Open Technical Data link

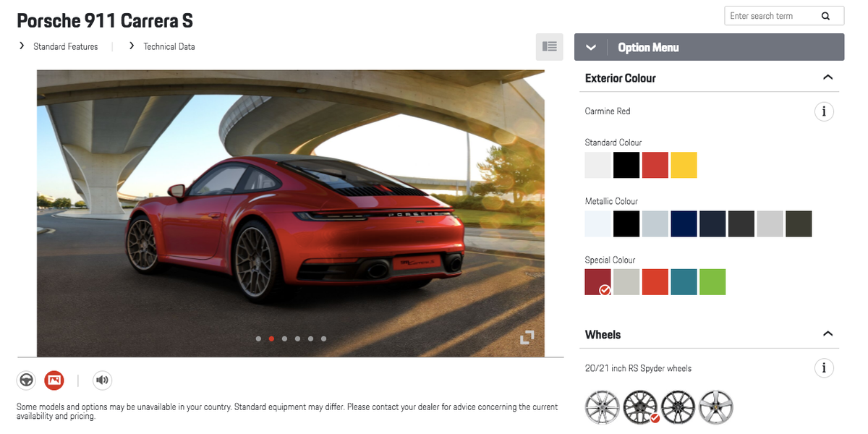click(169, 46)
